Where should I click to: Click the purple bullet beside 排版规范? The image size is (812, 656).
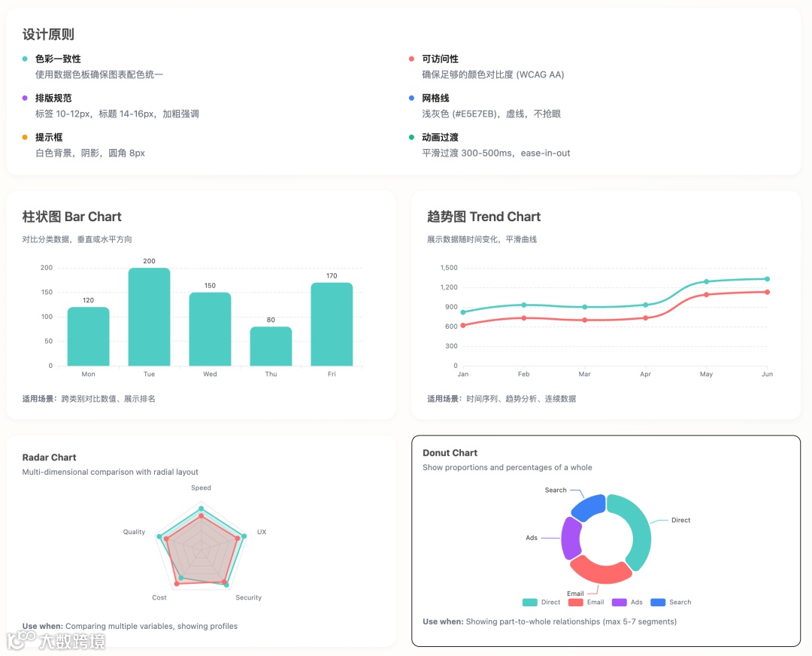pyautogui.click(x=25, y=98)
